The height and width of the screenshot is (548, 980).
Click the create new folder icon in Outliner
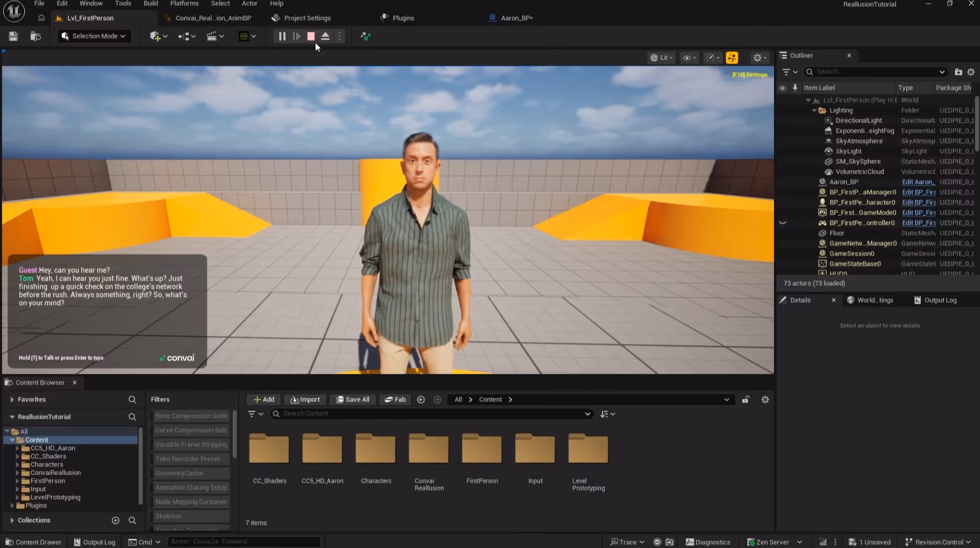click(x=958, y=72)
